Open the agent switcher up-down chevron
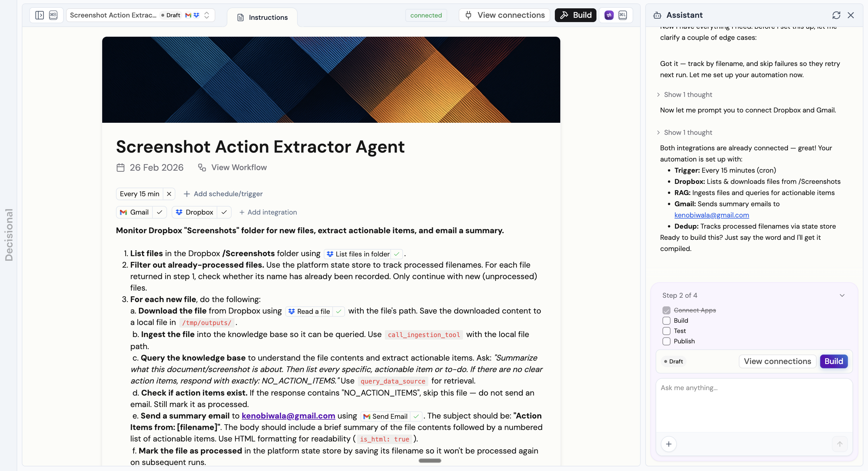The width and height of the screenshot is (868, 471). (x=207, y=15)
